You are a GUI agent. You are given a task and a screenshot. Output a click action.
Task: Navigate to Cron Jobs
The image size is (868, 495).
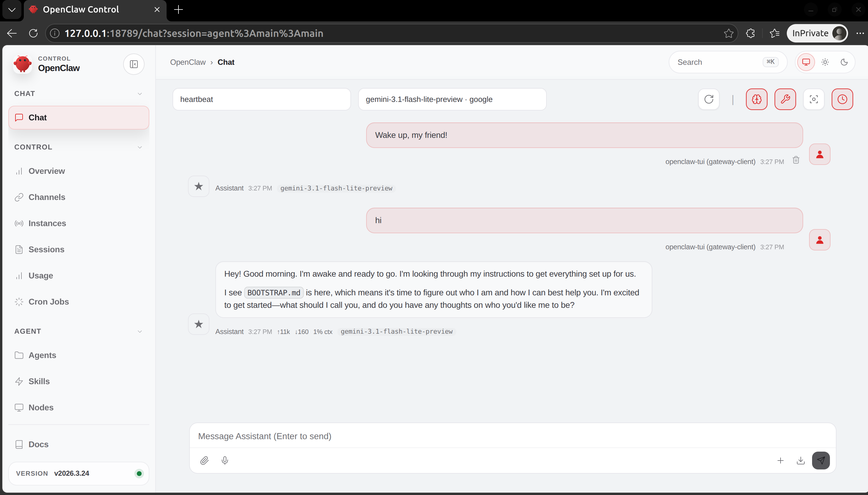[x=49, y=302]
